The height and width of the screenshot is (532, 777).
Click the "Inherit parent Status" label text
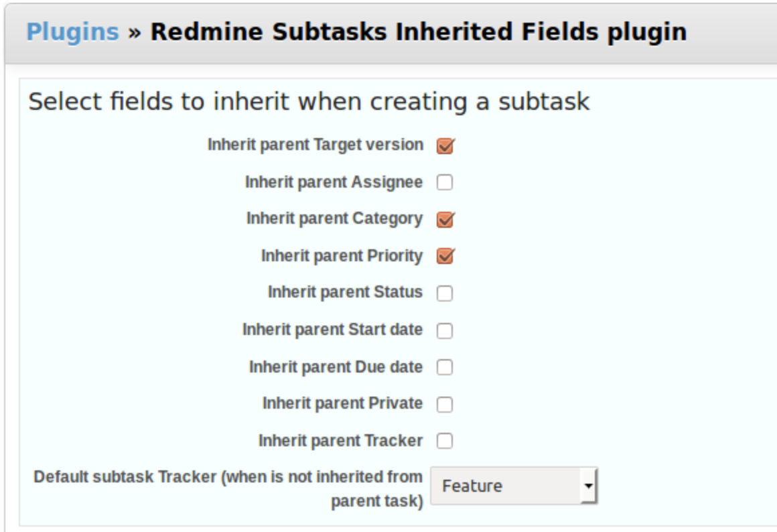pos(345,292)
